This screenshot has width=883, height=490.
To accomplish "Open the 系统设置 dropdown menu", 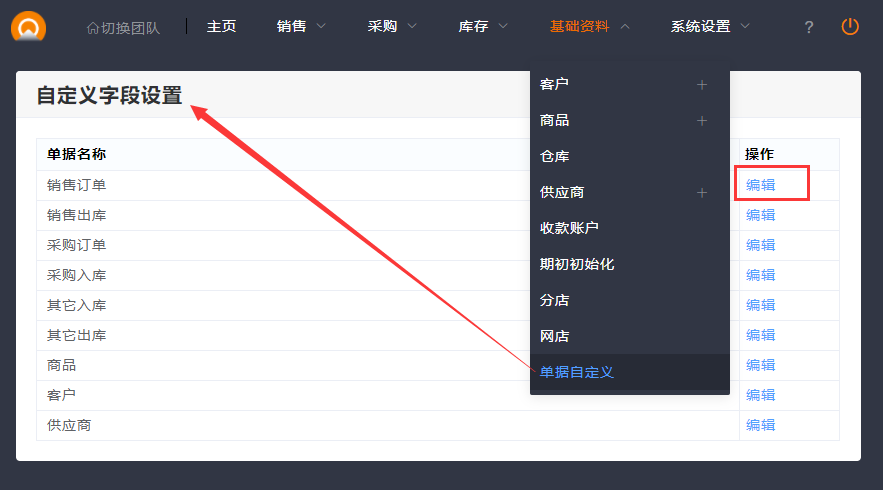I will [x=710, y=27].
